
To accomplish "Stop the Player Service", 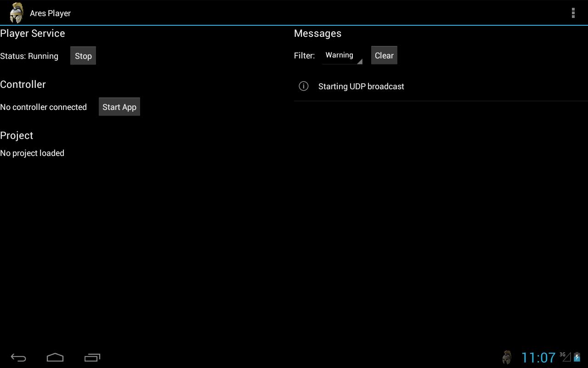I will (83, 56).
